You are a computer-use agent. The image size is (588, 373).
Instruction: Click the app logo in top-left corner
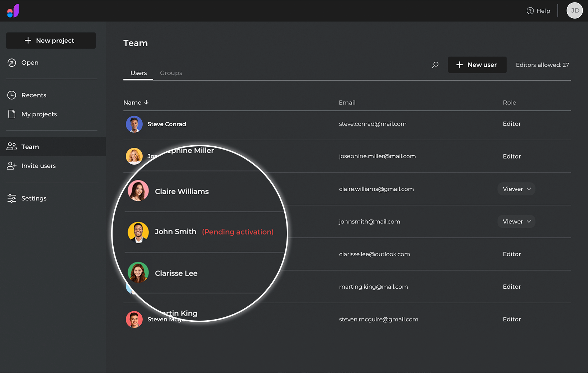click(13, 11)
